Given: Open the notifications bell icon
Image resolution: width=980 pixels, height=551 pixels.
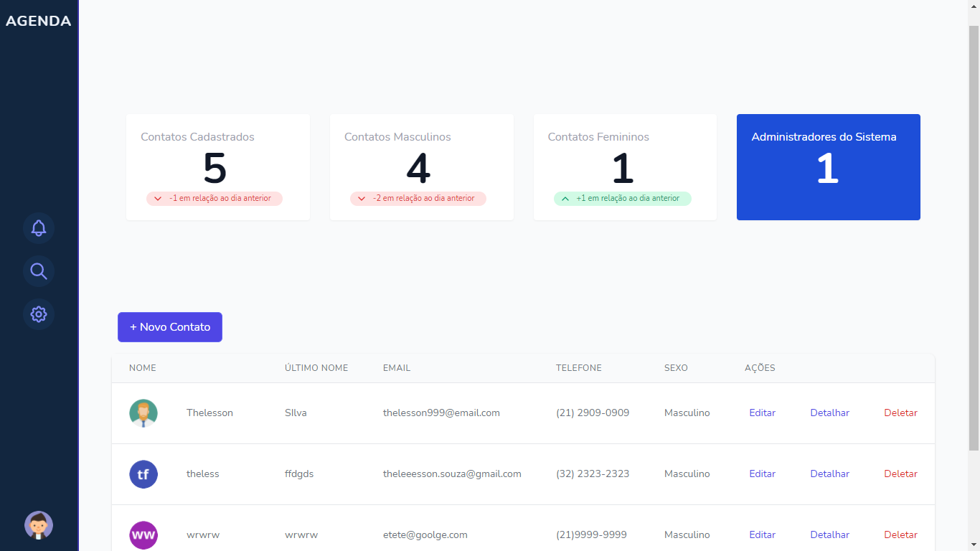Looking at the screenshot, I should click(x=39, y=228).
